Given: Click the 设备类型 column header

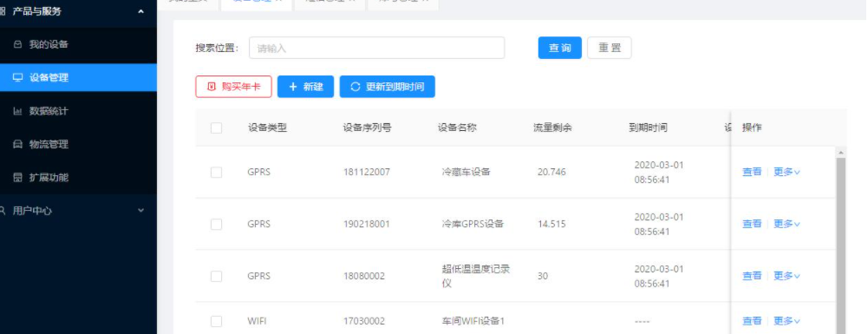Looking at the screenshot, I should (267, 128).
